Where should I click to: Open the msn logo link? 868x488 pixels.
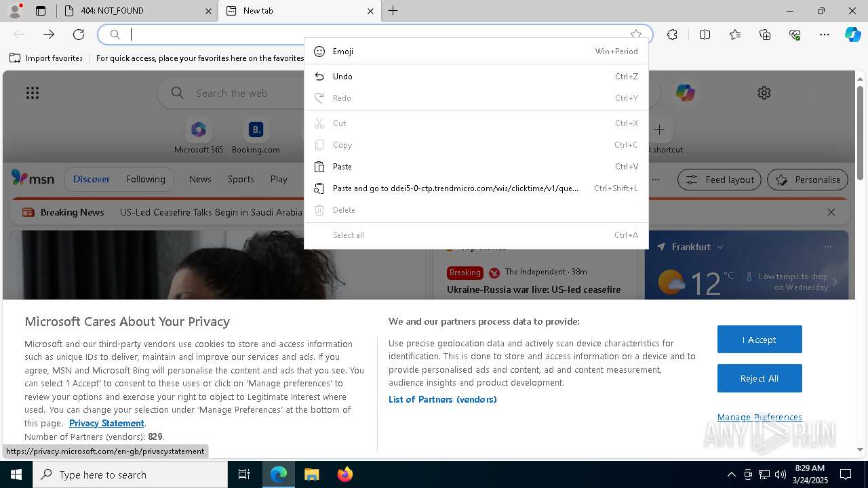pyautogui.click(x=33, y=178)
